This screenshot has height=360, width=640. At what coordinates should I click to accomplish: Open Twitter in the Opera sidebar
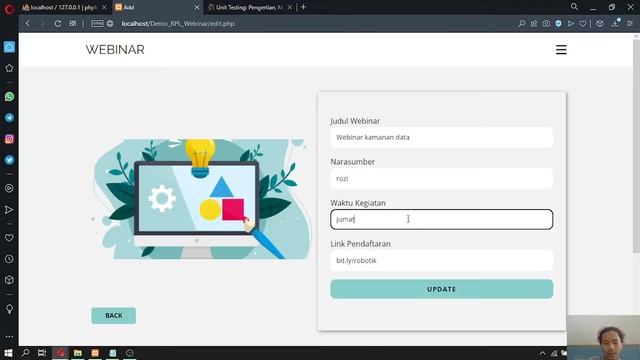coord(9,160)
